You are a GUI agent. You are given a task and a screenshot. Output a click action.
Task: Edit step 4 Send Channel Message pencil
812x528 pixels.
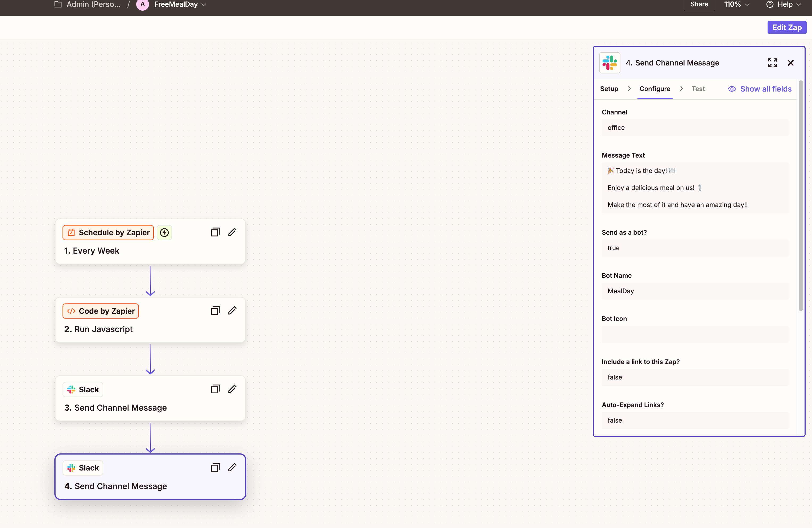click(232, 468)
